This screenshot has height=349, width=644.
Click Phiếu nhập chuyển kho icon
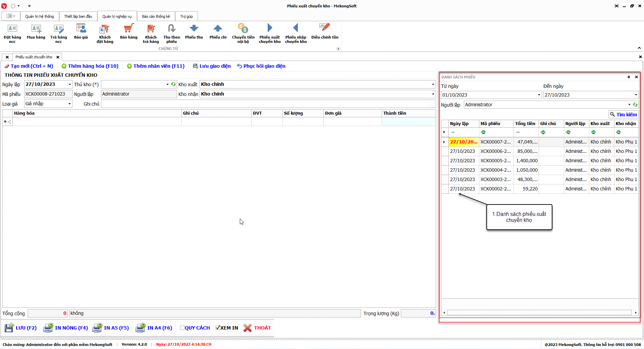point(296,33)
